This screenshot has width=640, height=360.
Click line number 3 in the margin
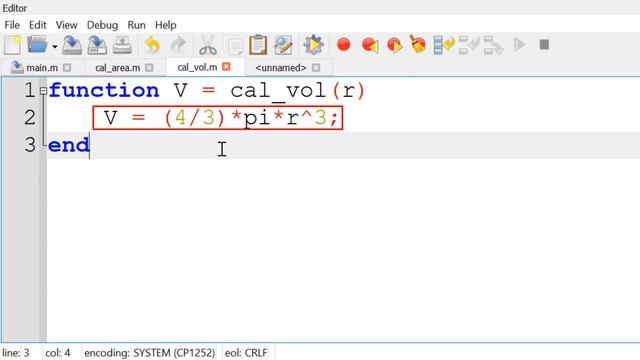click(x=29, y=144)
